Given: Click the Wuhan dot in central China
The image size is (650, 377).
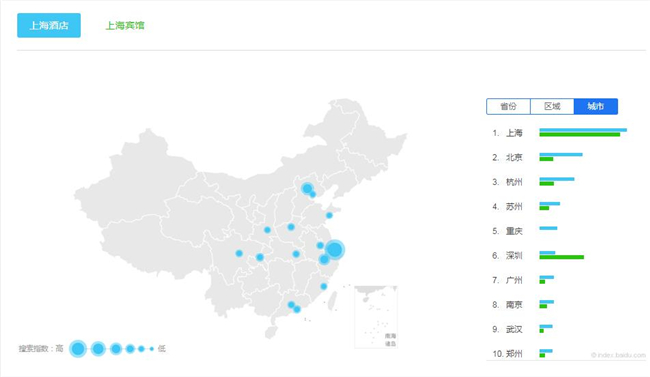Looking at the screenshot, I should [296, 254].
